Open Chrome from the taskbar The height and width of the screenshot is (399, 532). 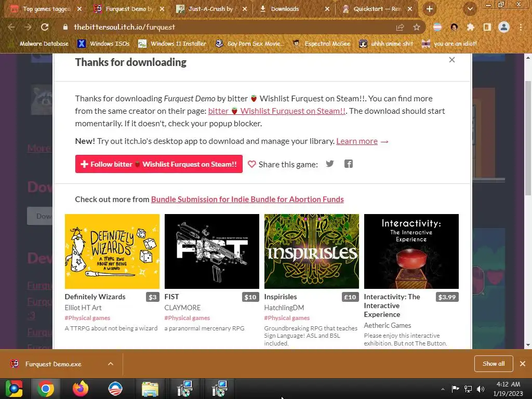pyautogui.click(x=46, y=389)
